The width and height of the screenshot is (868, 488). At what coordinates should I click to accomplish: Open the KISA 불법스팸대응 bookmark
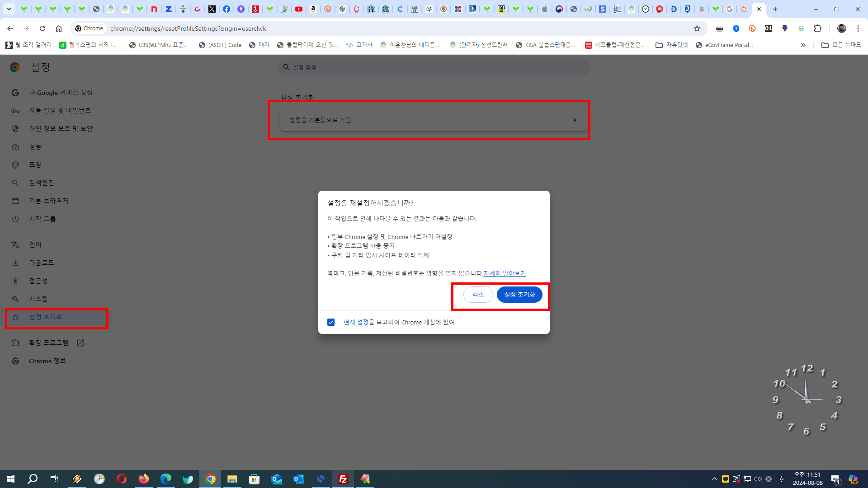pyautogui.click(x=546, y=45)
